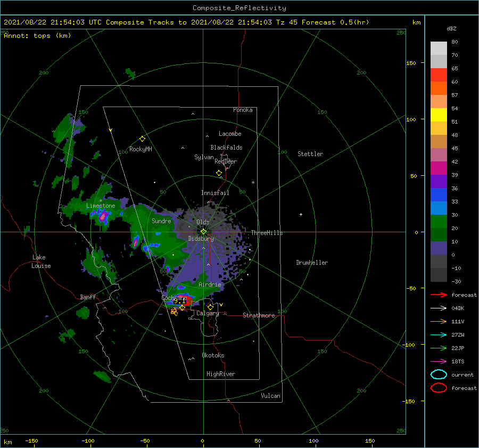Image resolution: width=479 pixels, height=448 pixels.
Task: Click the Limestone label
Action: (x=101, y=206)
